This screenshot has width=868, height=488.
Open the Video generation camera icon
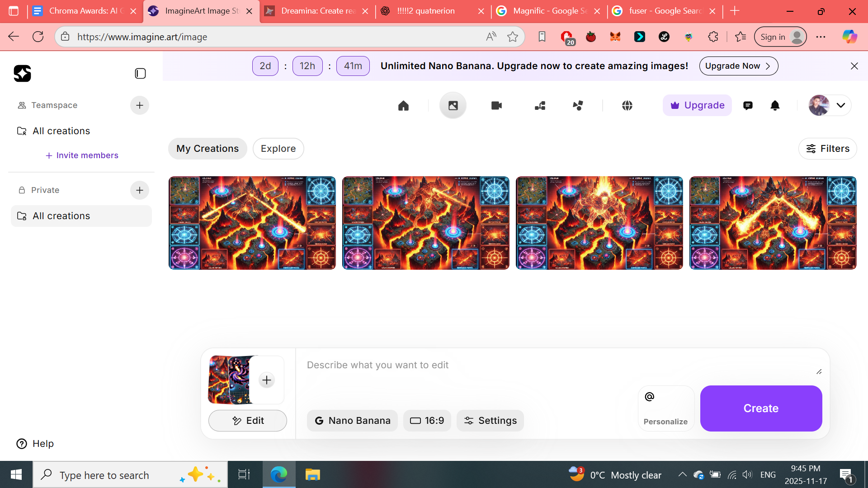click(x=496, y=105)
